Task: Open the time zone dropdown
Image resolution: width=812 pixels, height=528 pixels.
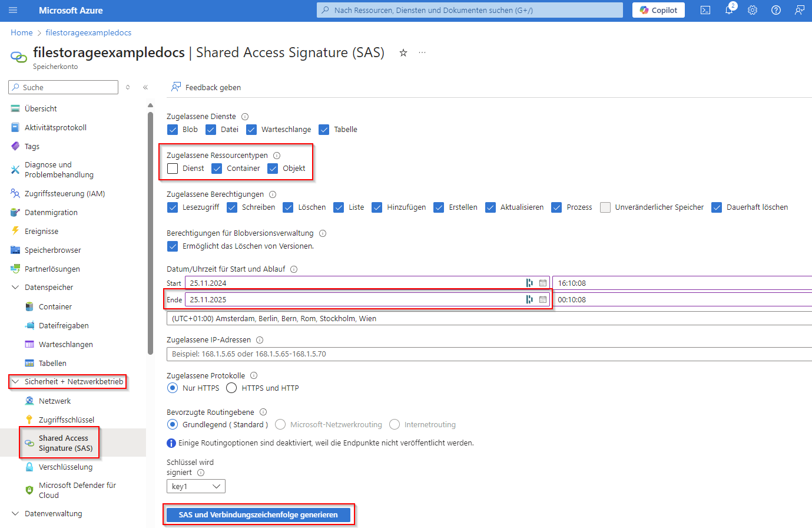Action: (x=489, y=319)
